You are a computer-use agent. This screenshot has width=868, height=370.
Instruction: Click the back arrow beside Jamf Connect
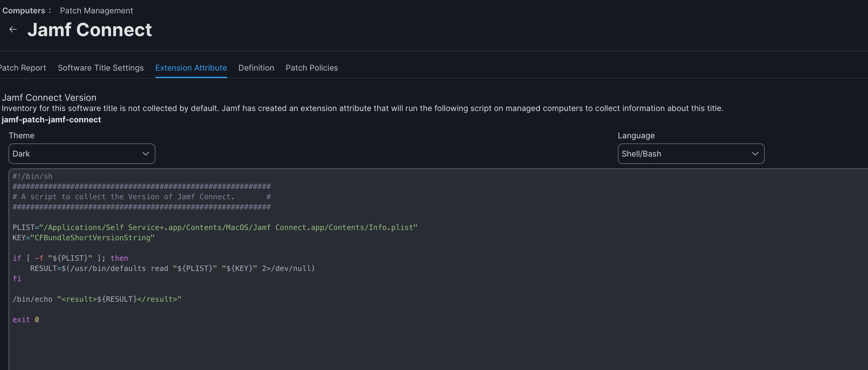pyautogui.click(x=13, y=30)
